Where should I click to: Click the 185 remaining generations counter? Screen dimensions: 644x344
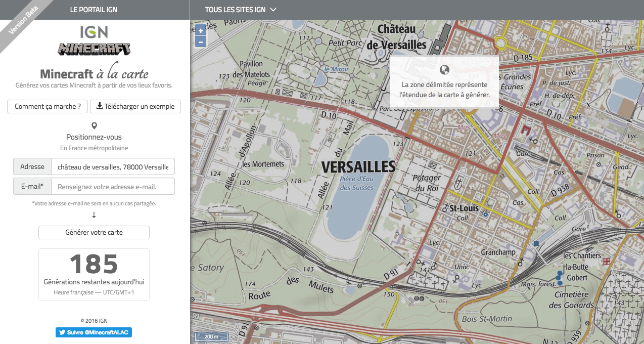pos(94,264)
